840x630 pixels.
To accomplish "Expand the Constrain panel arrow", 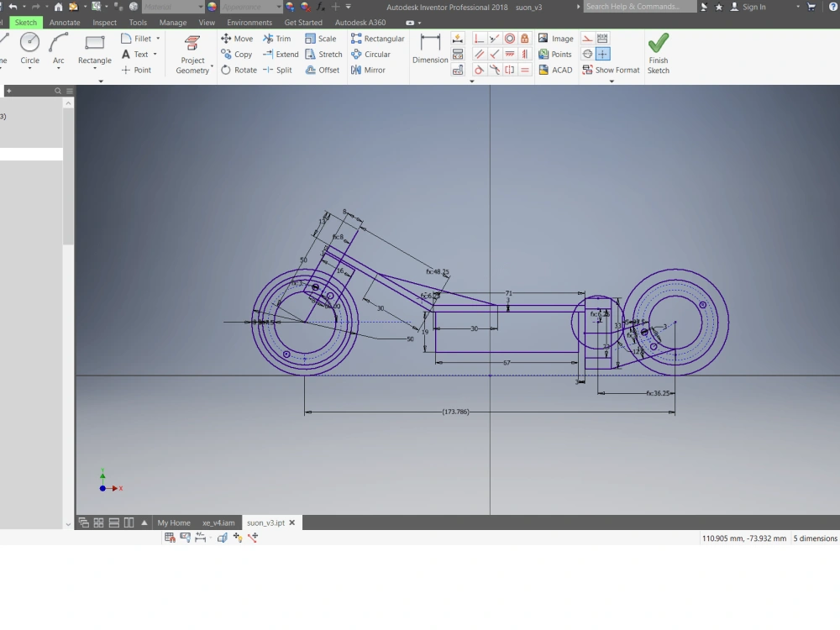I will 472,81.
